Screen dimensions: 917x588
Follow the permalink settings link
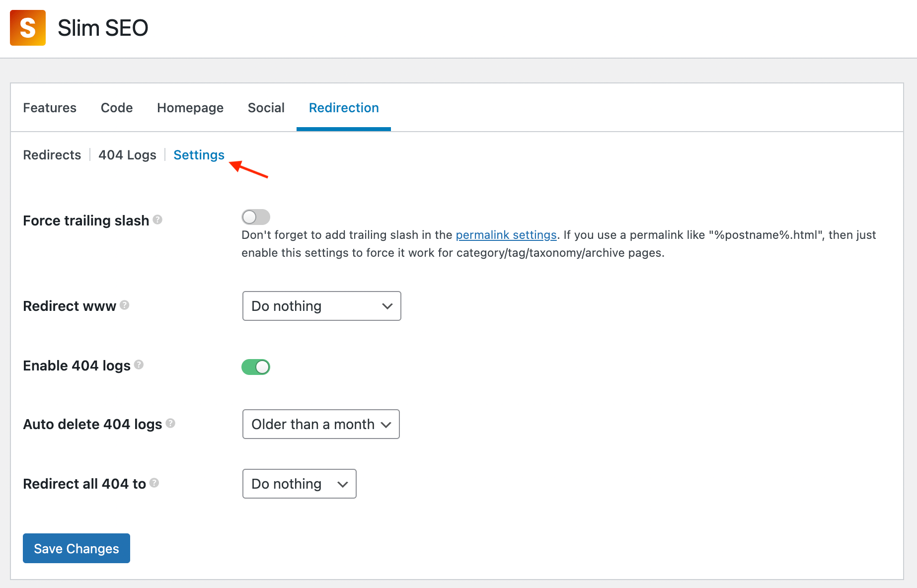506,235
